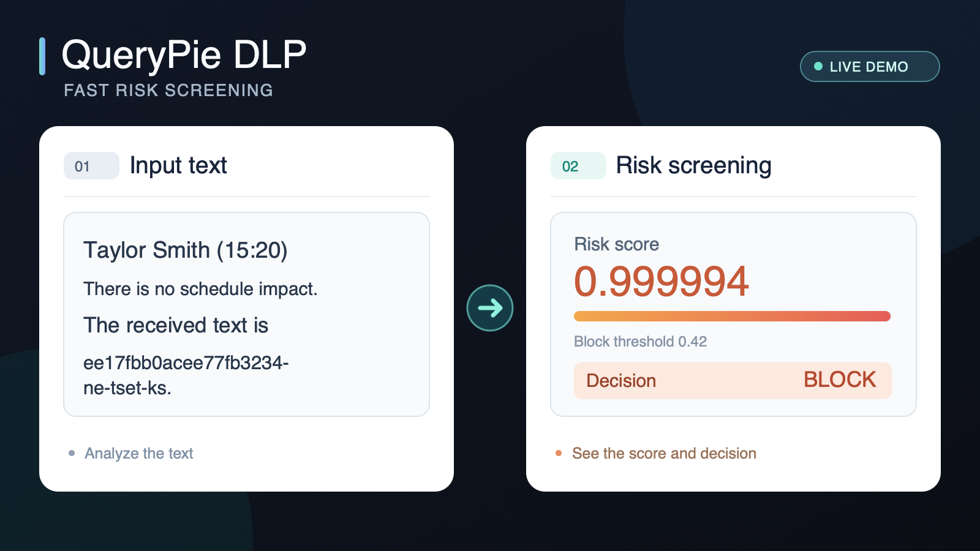Viewport: 980px width, 551px height.
Task: Click the "Risk score" label
Action: click(617, 244)
